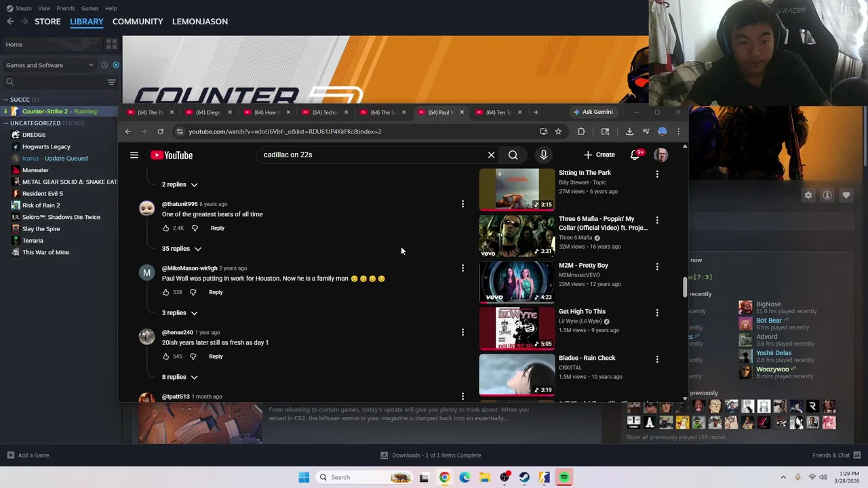
Task: Open friend Yoshii Delas in Steam
Action: pos(774,353)
